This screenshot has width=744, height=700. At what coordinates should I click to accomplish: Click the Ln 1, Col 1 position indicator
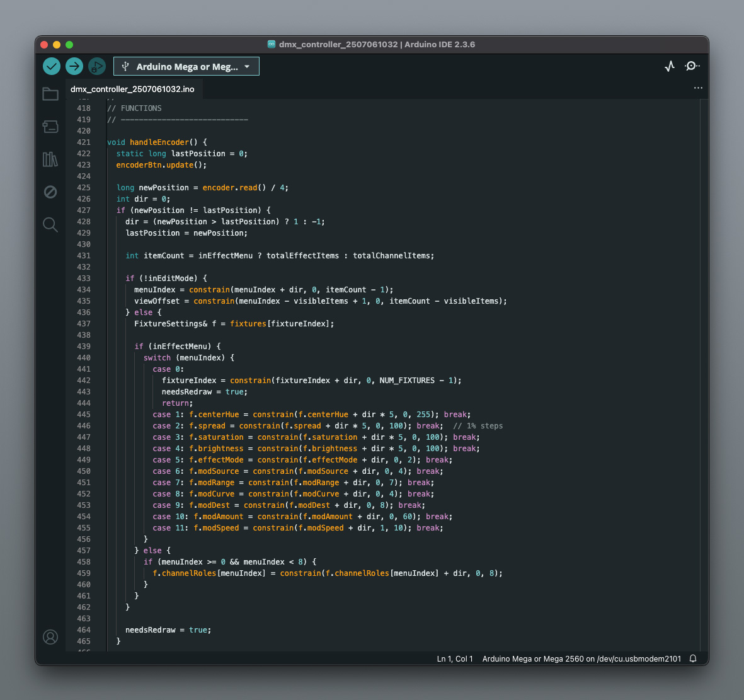point(455,658)
